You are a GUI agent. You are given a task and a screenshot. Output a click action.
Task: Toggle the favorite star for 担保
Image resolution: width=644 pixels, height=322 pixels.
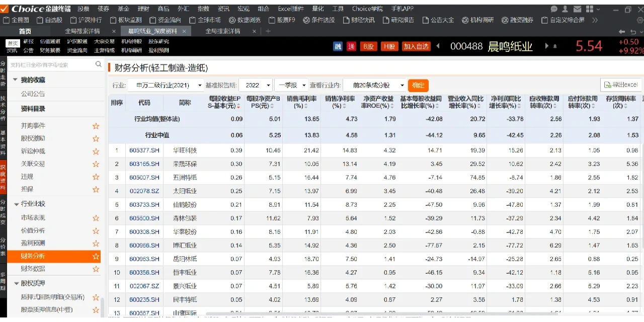click(x=96, y=189)
